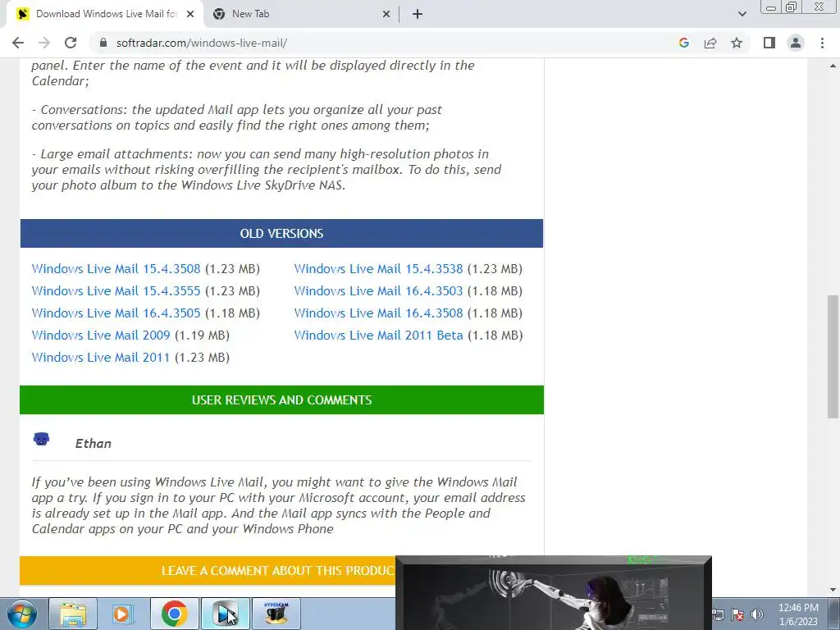Download Windows Live Mail 16.4.3503

coord(378,291)
